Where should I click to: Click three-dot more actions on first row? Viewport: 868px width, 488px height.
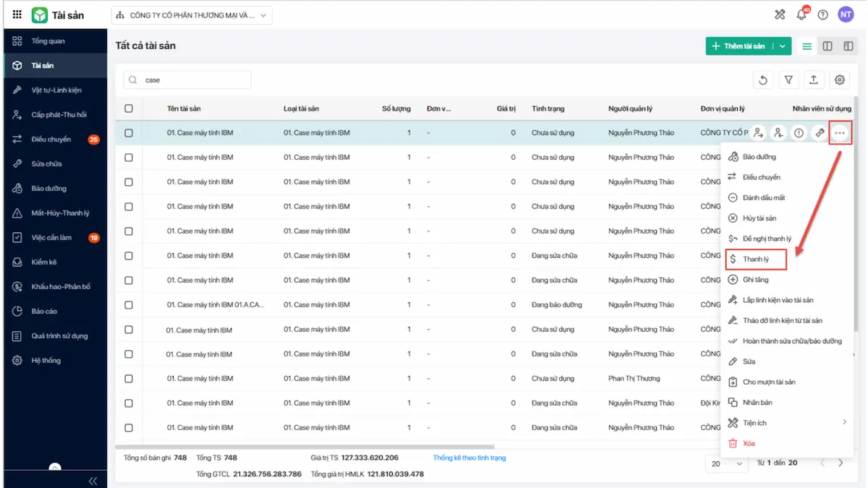840,133
